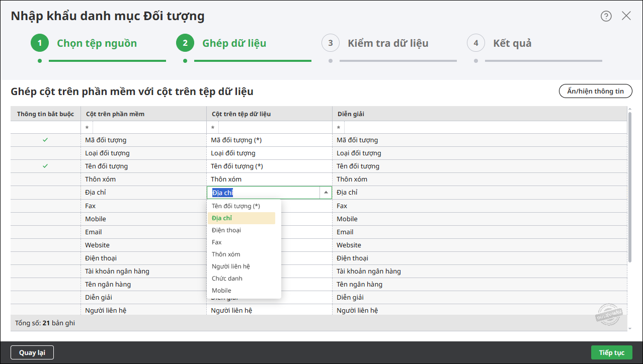The height and width of the screenshot is (364, 643).
Task: Click Tài khoản ngân hàng description cell
Action: click(x=480, y=271)
